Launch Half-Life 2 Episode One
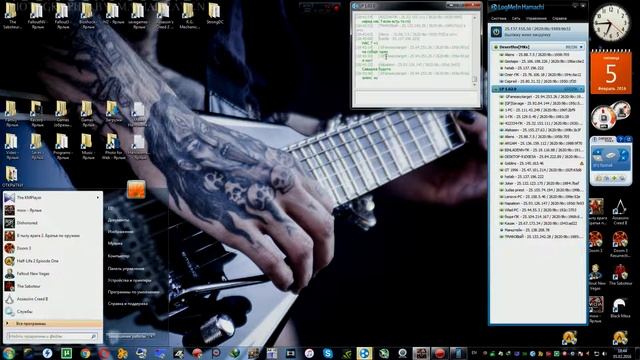The width and height of the screenshot is (640, 360). [x=53, y=261]
